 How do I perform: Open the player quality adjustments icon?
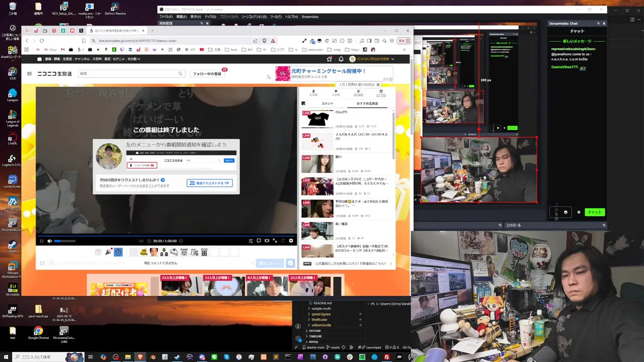click(251, 241)
